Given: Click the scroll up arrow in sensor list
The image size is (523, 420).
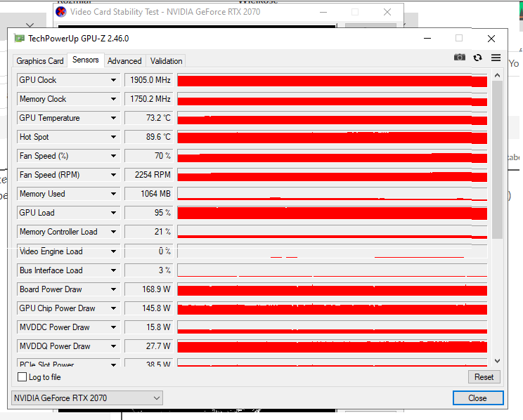Looking at the screenshot, I should [497, 75].
